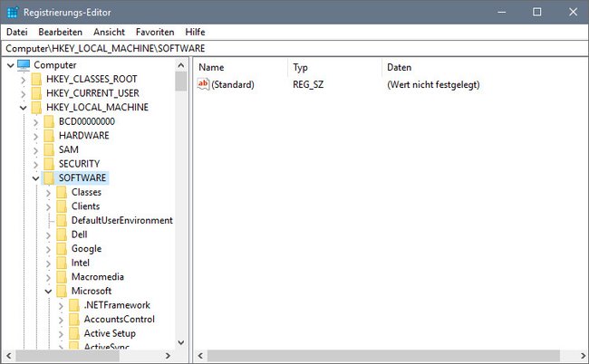This screenshot has width=589, height=364.
Task: Click tree pane scroll down arrow
Action: 180,342
